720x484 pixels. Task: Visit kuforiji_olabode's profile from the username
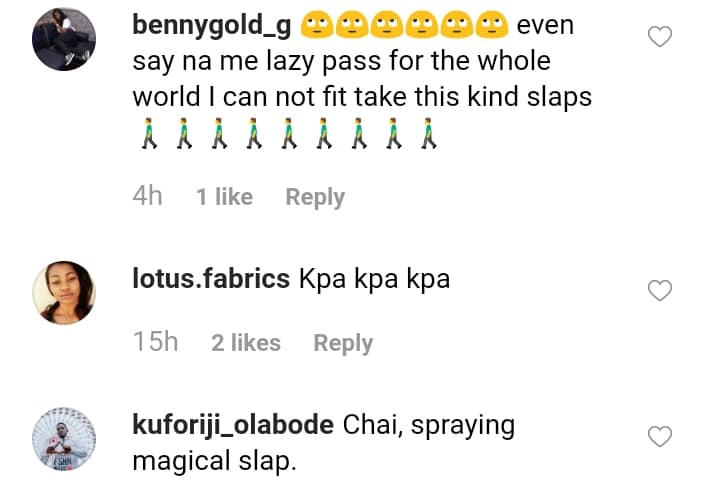(x=233, y=425)
